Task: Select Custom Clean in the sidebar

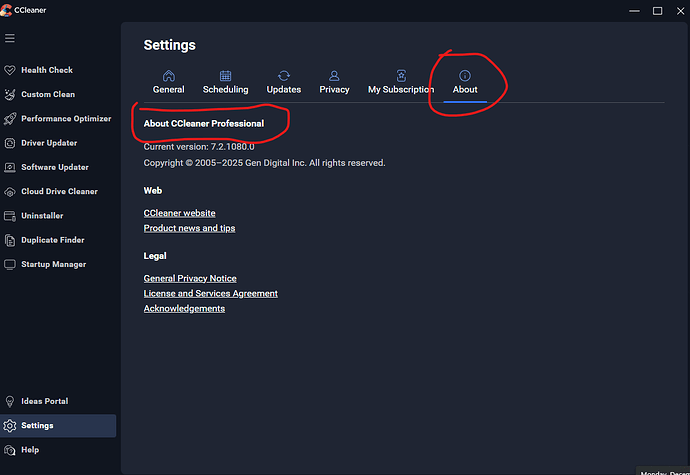Action: (x=47, y=95)
